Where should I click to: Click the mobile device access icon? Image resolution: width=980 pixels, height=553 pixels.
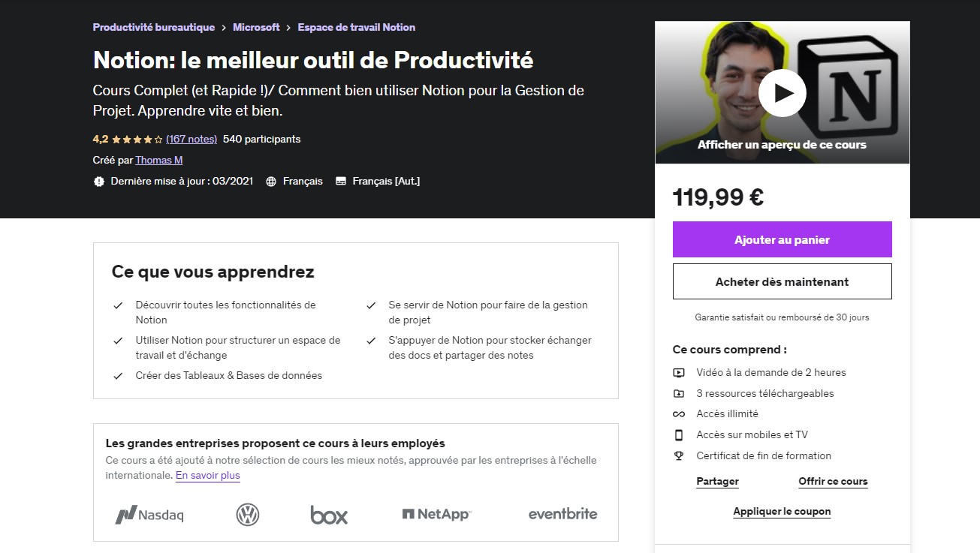679,434
